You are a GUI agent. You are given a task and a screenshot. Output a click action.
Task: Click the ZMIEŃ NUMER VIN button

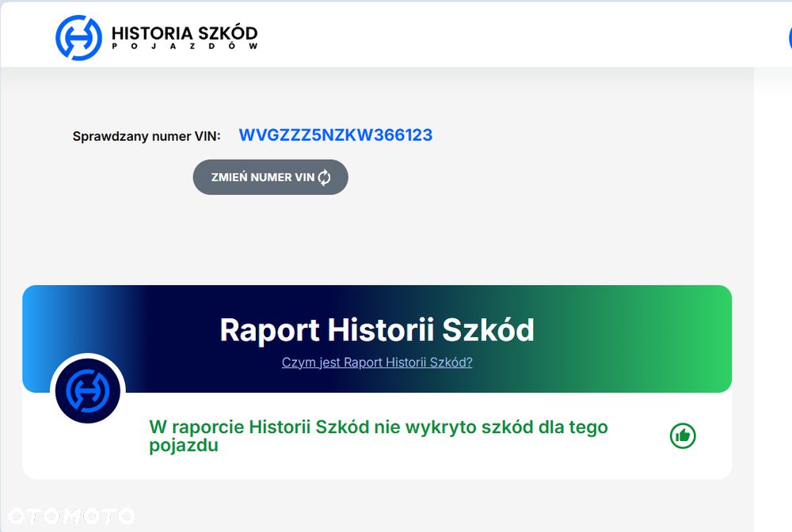pos(270,177)
